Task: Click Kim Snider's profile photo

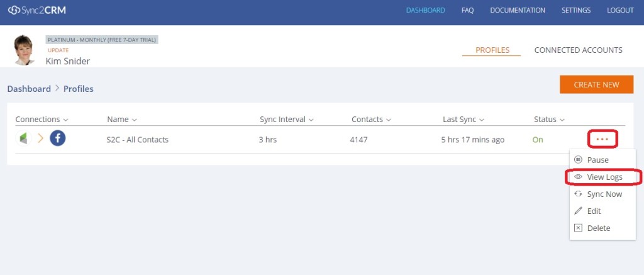Action: tap(23, 50)
